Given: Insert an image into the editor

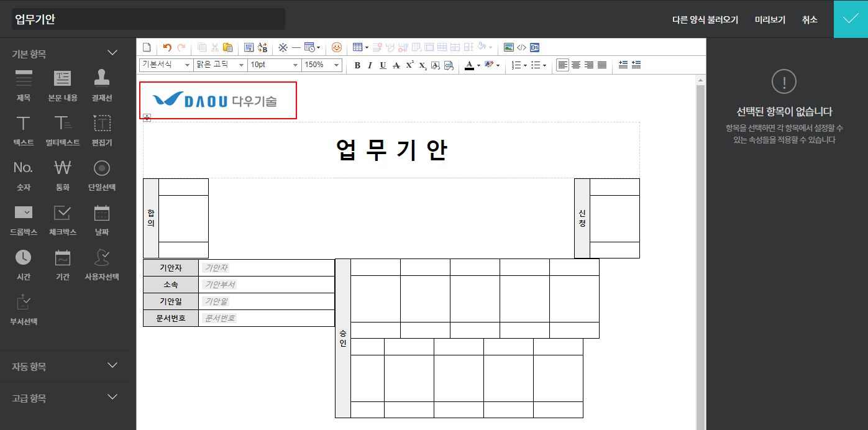Looking at the screenshot, I should pyautogui.click(x=509, y=47).
